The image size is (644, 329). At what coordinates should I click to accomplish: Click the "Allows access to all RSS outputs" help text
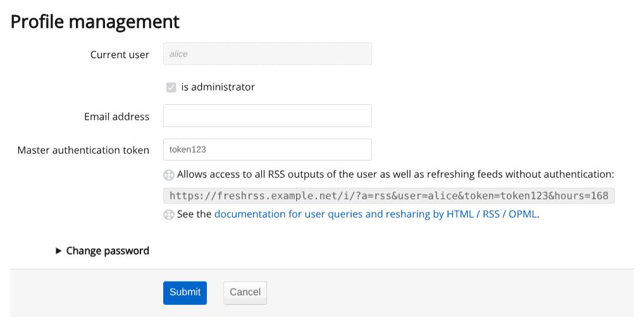tap(395, 175)
